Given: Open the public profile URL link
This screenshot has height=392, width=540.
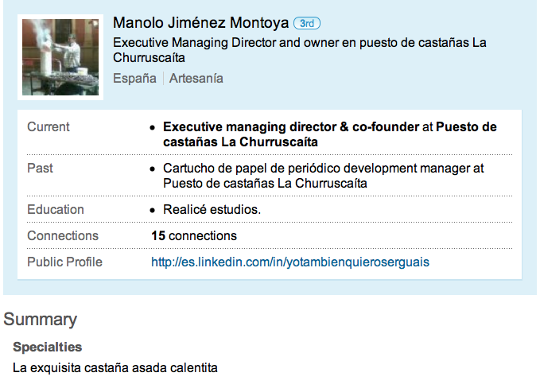Looking at the screenshot, I should point(290,262).
